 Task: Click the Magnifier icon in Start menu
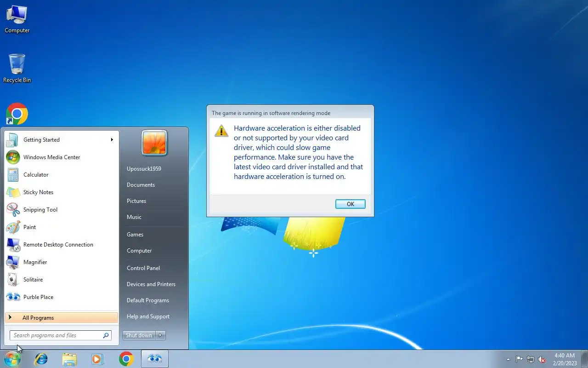[13, 262]
